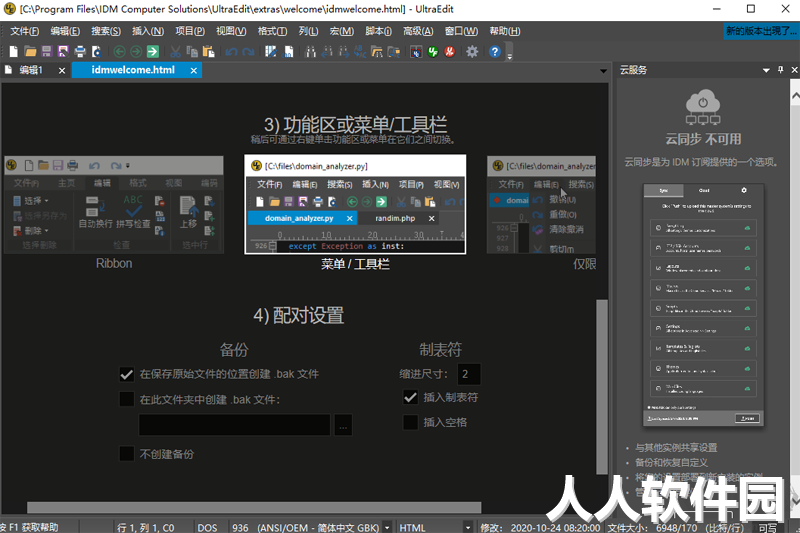Launch the red UltraFTP icon
This screenshot has width=800, height=533.
coord(449,52)
